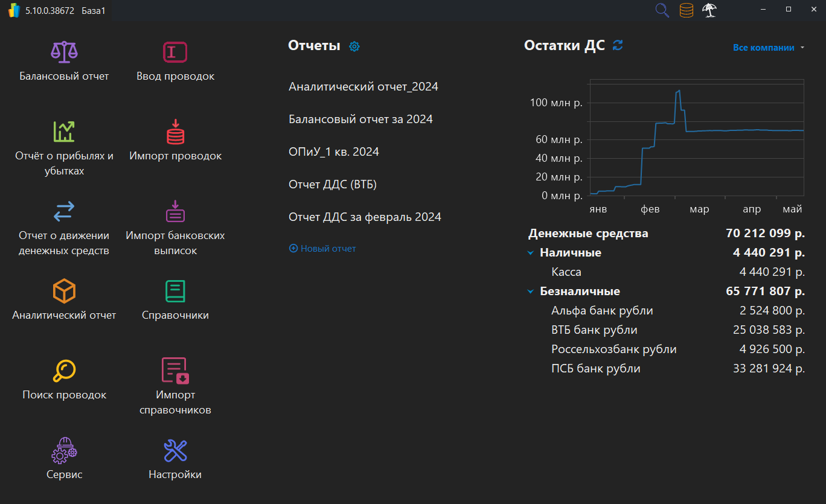This screenshot has height=504, width=826.
Task: Collapse the Наличные group
Action: (x=530, y=252)
